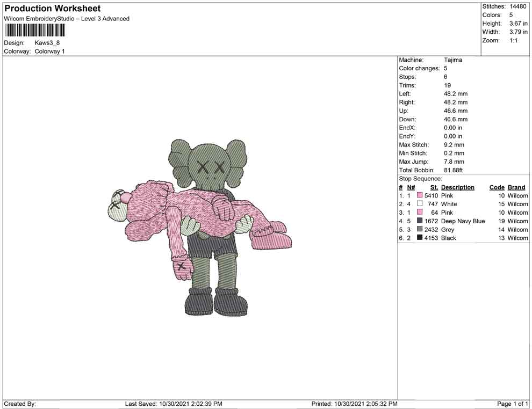
Task: Click the Black color swatch
Action: pos(420,238)
